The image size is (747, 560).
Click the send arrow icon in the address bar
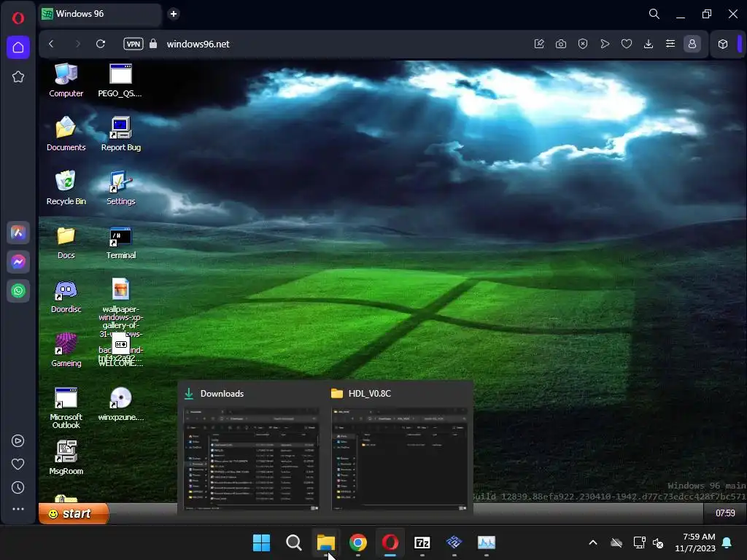point(605,44)
